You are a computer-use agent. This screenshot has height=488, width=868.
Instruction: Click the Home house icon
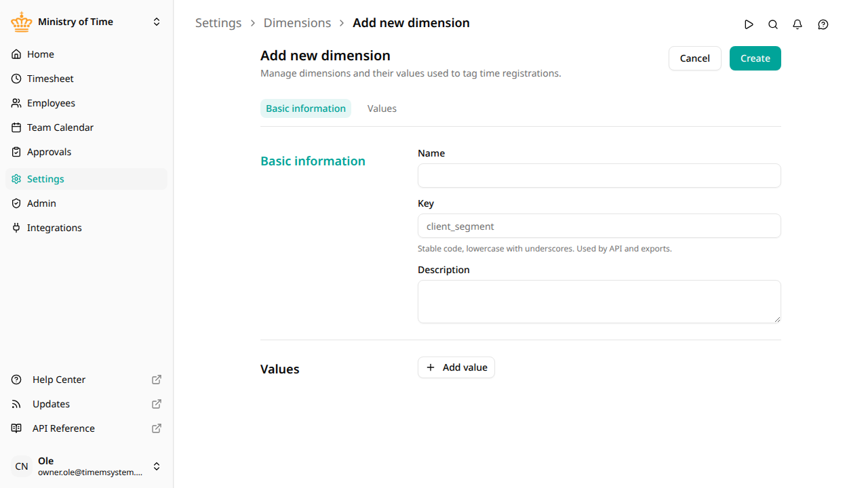(16, 54)
